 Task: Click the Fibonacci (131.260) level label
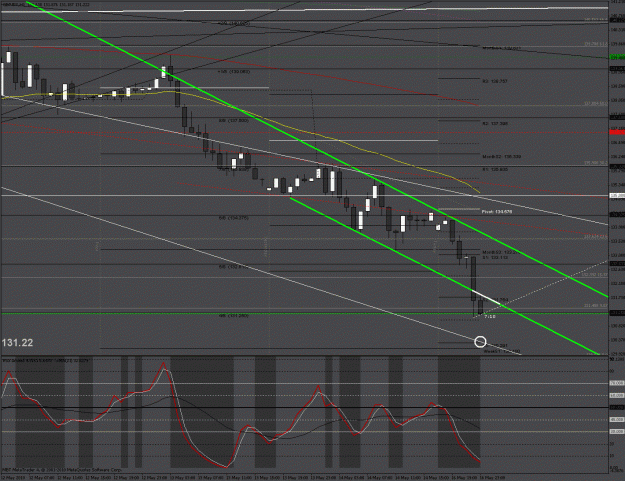(x=234, y=316)
